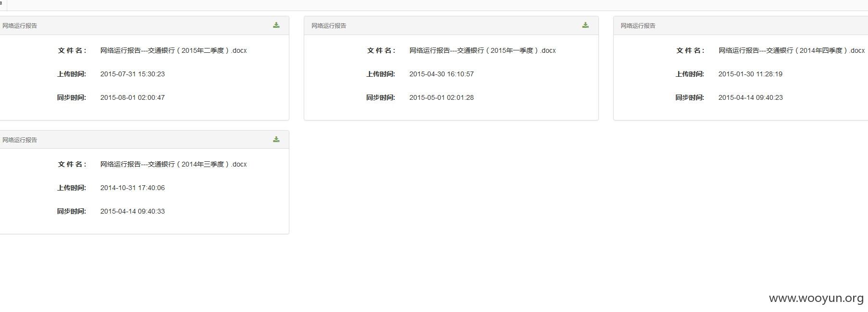Click 上传时间 label in 2015年一季度 card
The width and height of the screenshot is (868, 312).
[x=381, y=74]
